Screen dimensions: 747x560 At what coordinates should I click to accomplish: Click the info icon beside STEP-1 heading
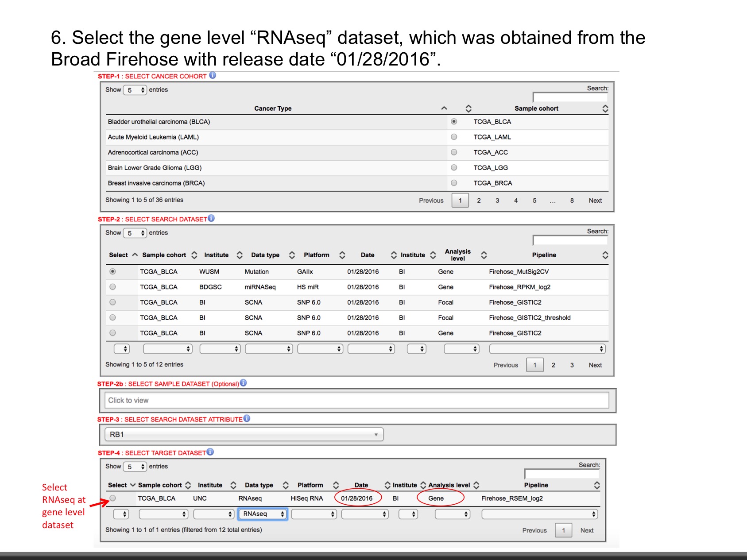point(213,75)
